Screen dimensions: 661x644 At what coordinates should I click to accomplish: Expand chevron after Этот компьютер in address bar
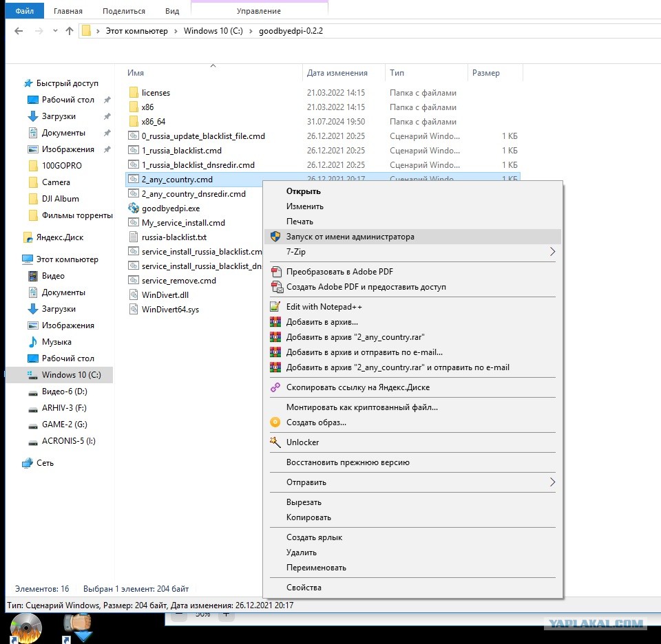(x=176, y=31)
